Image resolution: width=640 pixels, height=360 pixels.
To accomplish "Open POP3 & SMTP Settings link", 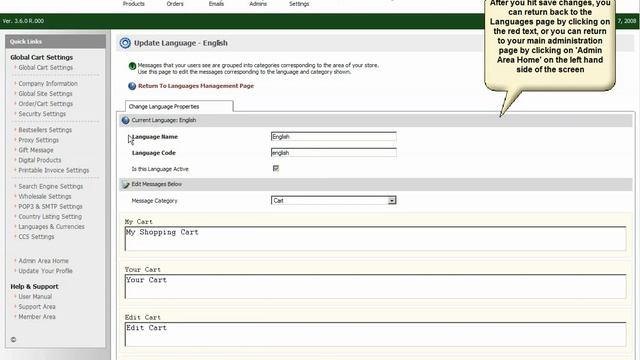I will point(50,207).
